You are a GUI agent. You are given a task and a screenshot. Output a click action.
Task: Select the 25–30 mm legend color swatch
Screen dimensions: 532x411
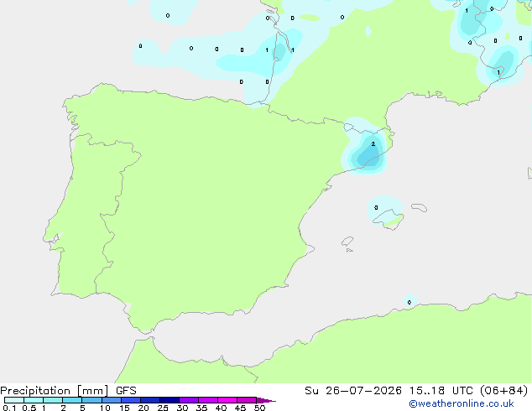pos(170,400)
